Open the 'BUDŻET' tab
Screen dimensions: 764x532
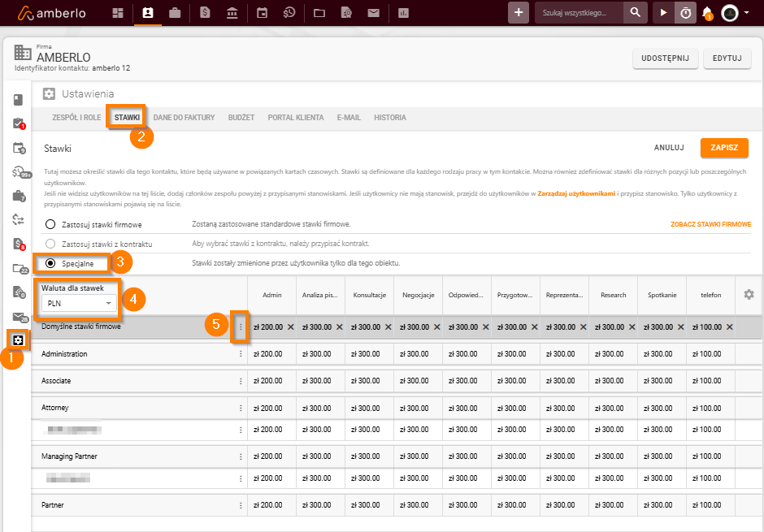(241, 117)
